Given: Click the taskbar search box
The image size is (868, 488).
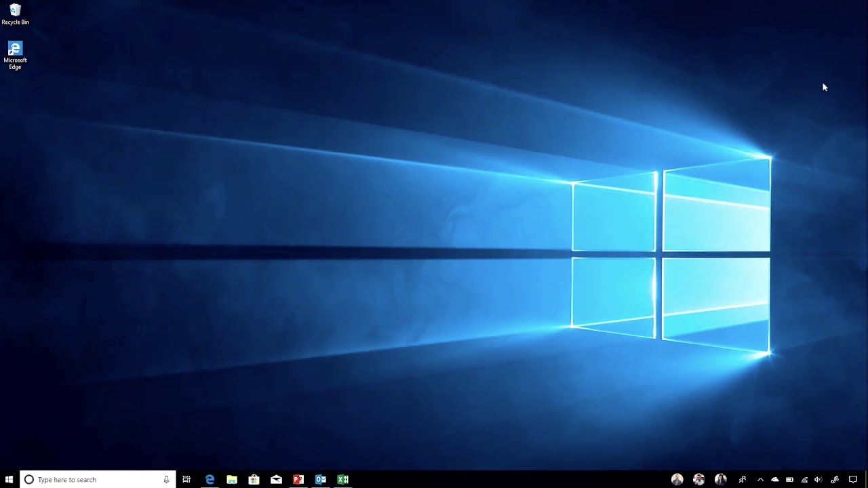Looking at the screenshot, I should coord(98,479).
